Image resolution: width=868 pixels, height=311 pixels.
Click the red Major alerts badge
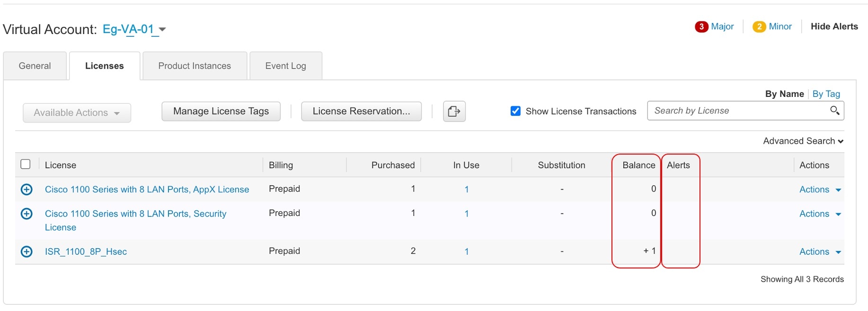click(701, 27)
